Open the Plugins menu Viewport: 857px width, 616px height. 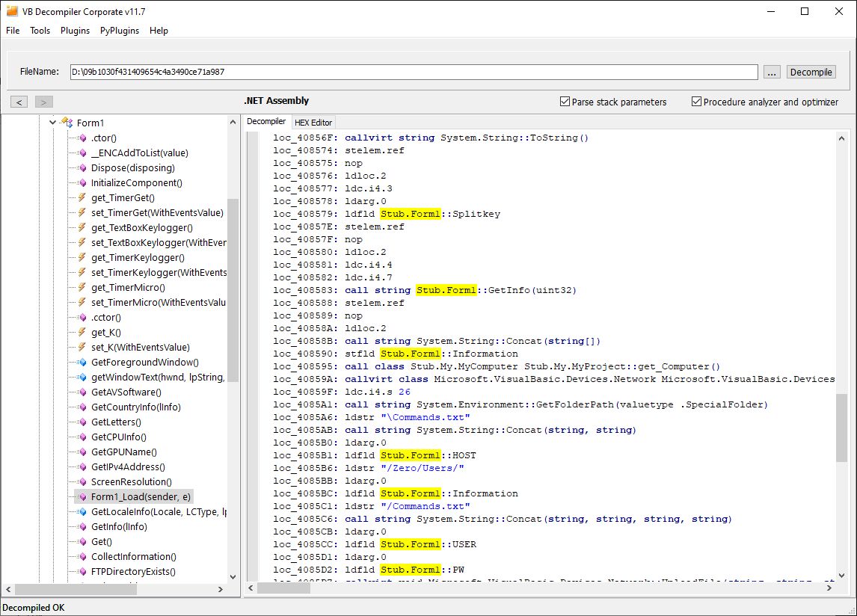tap(75, 31)
